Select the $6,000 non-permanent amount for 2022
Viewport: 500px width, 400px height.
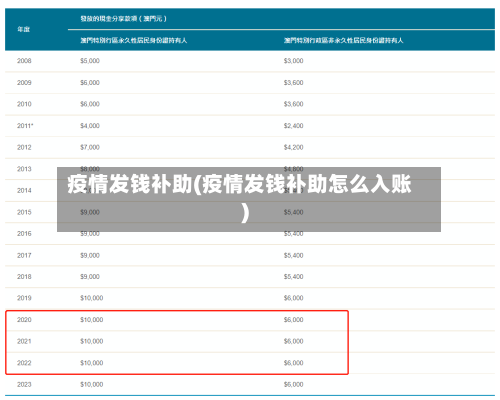(294, 363)
